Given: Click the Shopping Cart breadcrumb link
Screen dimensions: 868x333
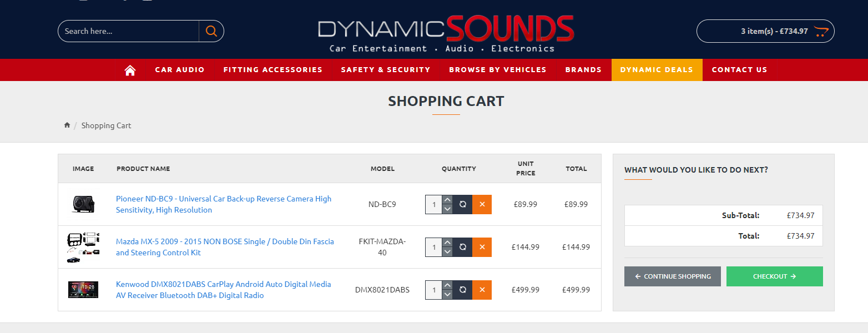Looking at the screenshot, I should pyautogui.click(x=106, y=125).
